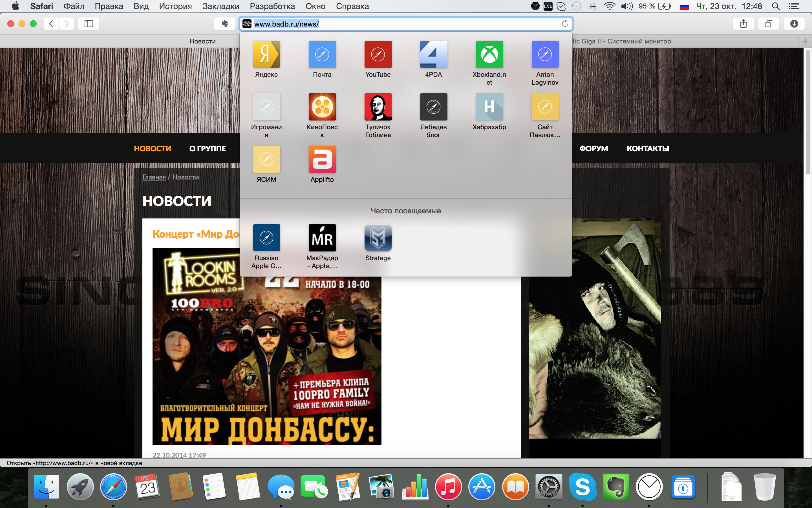
Task: Click ФОРУМ in site navigation
Action: pos(593,148)
